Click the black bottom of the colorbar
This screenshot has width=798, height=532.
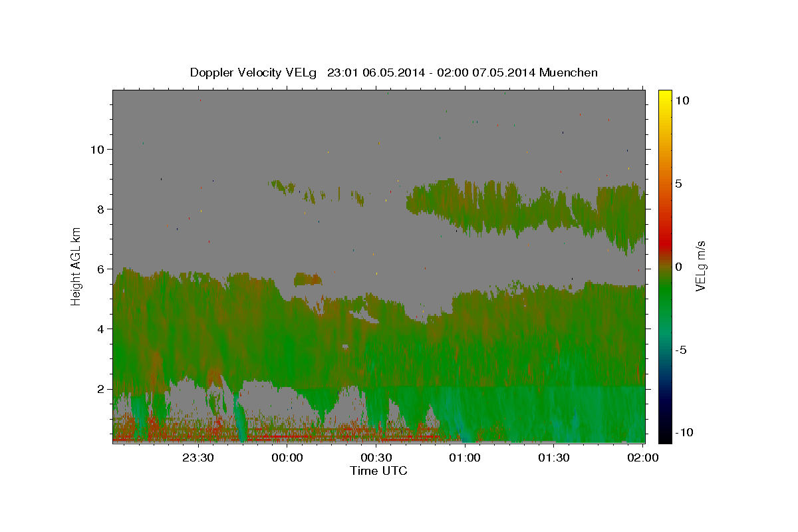pos(665,436)
